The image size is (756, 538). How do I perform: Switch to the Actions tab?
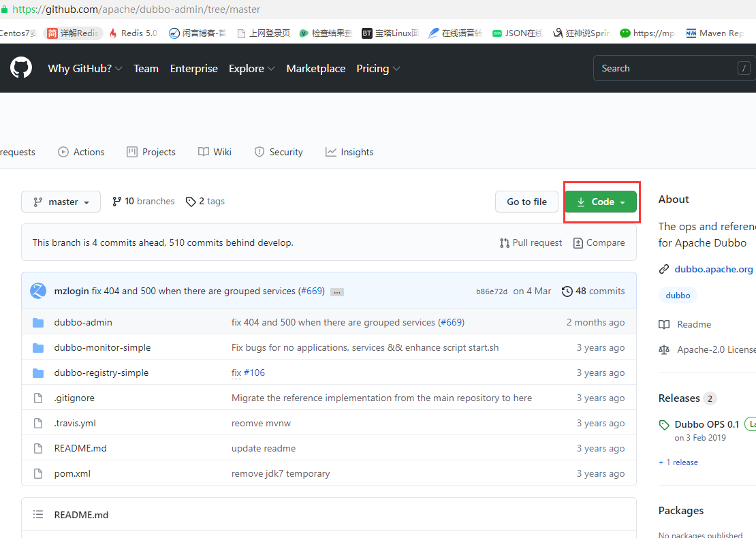click(81, 152)
